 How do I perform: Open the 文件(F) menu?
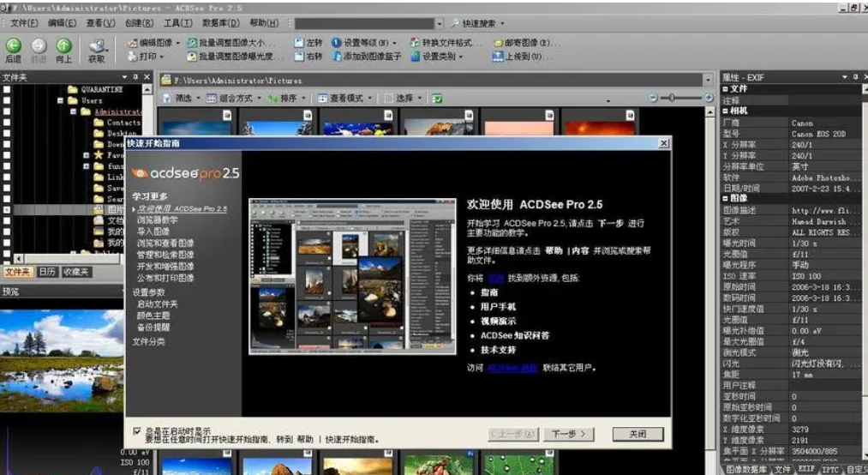click(x=24, y=23)
